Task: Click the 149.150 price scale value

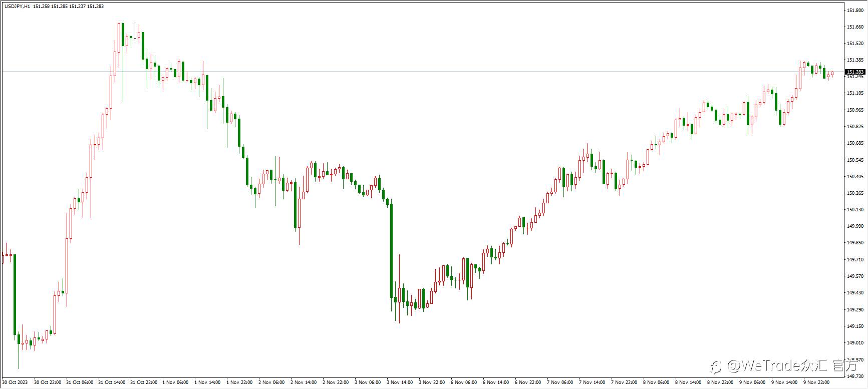Action: coord(855,326)
